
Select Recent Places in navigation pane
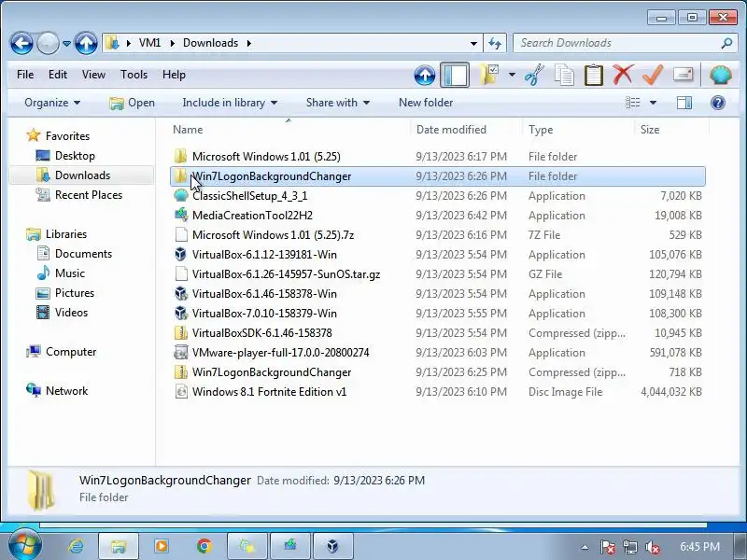(79, 195)
